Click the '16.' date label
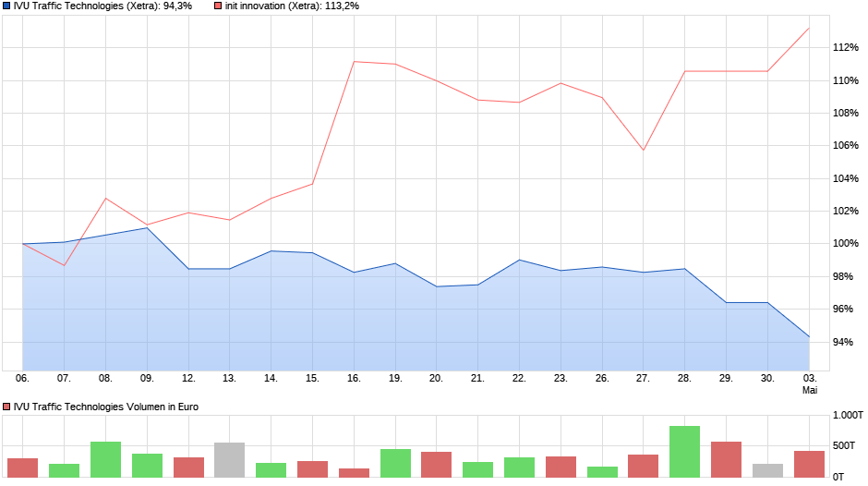868x486 pixels. tap(354, 378)
